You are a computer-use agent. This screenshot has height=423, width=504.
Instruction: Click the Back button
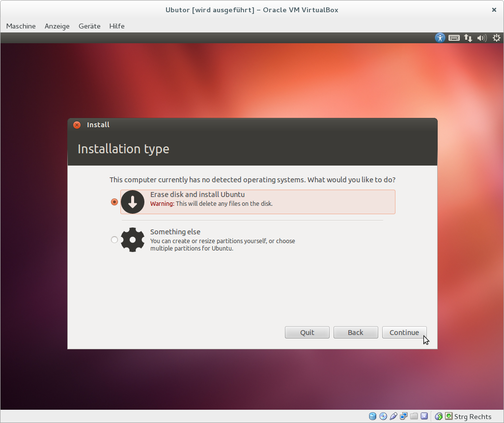[x=356, y=333]
